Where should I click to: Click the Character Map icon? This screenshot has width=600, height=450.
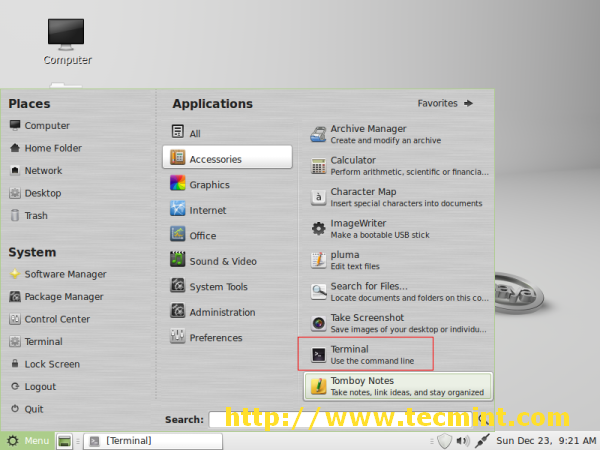pos(318,197)
